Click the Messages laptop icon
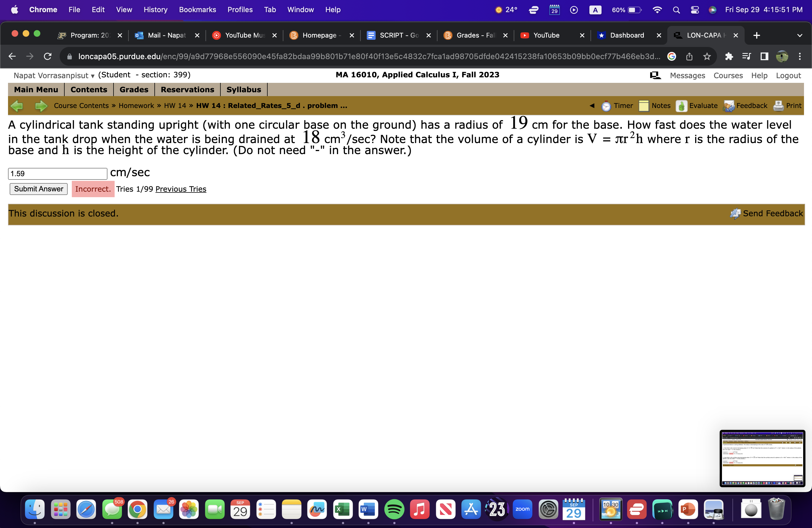The height and width of the screenshot is (528, 812). click(655, 75)
